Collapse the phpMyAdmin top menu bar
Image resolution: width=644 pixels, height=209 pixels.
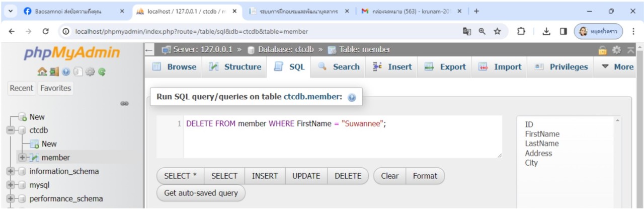[x=630, y=50]
